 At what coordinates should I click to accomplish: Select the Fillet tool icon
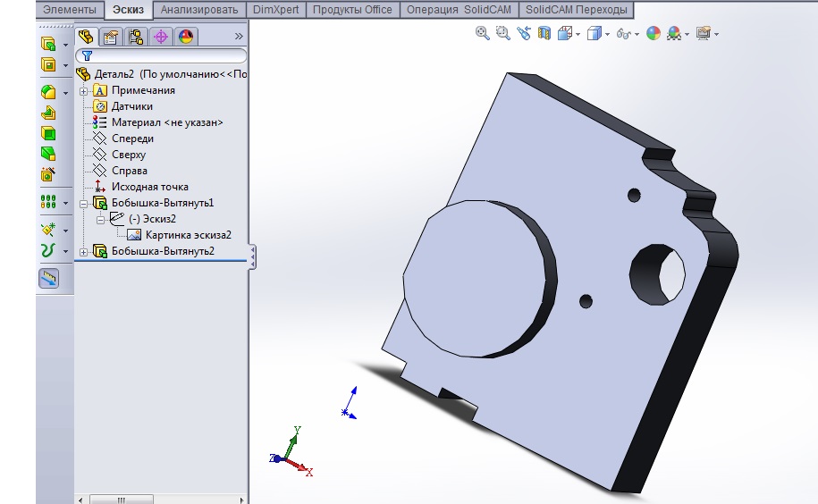(x=48, y=92)
